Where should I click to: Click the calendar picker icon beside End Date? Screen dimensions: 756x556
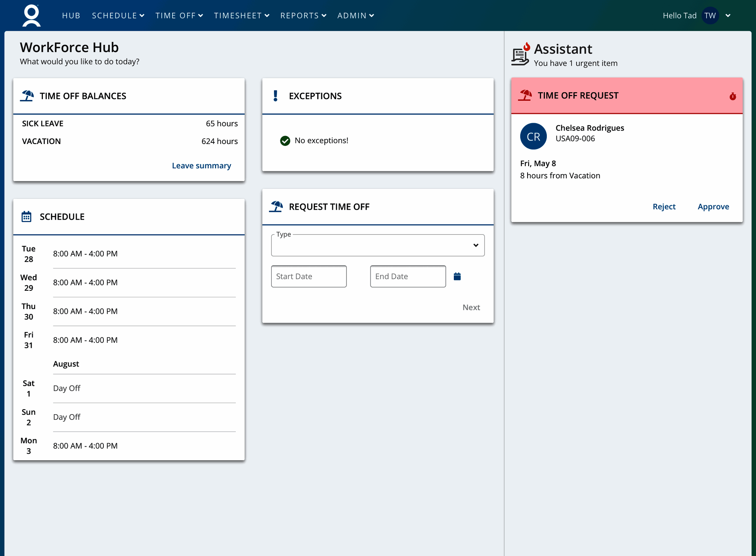457,276
